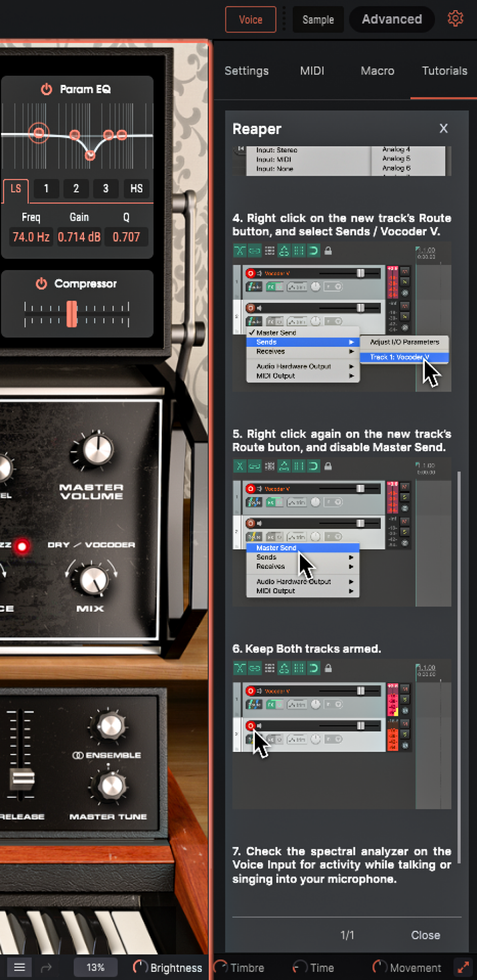Click the Brightness macro knob
This screenshot has height=980, width=477.
[140, 967]
